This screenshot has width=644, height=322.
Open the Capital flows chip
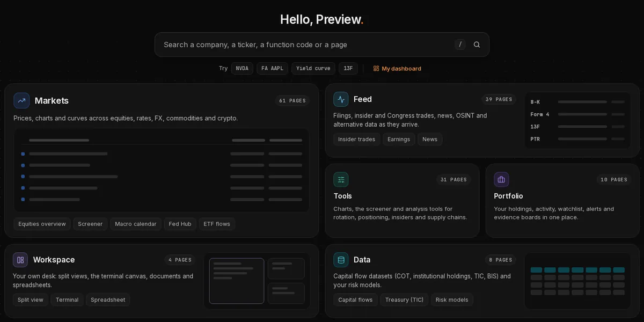pyautogui.click(x=355, y=299)
